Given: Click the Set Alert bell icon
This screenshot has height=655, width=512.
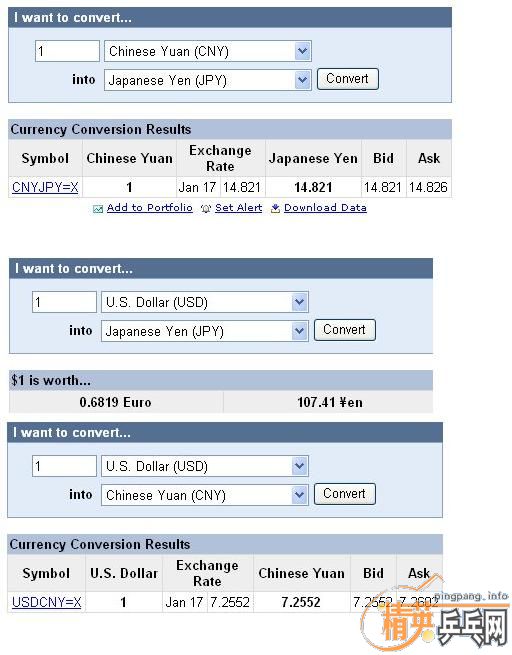Looking at the screenshot, I should (x=205, y=209).
